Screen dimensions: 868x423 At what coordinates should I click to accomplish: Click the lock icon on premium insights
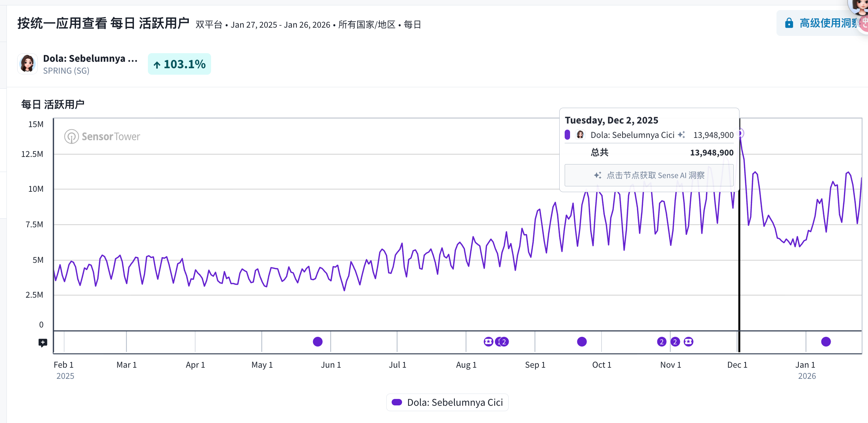(789, 23)
